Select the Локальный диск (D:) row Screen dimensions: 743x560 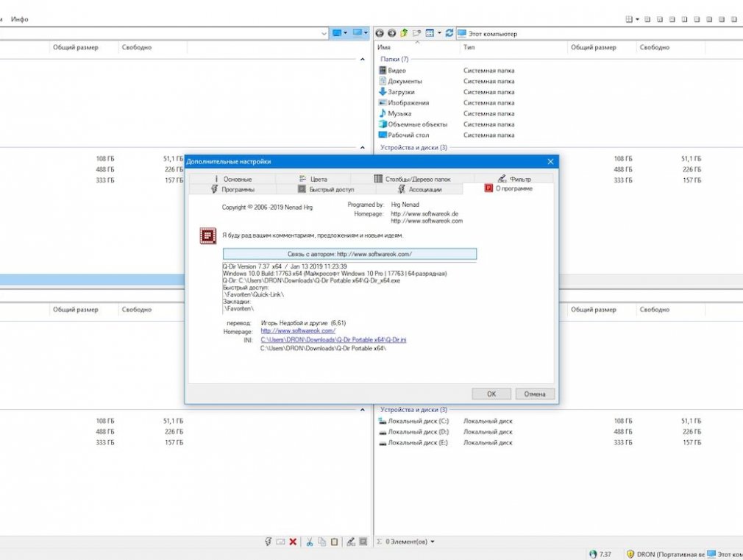[x=540, y=432]
